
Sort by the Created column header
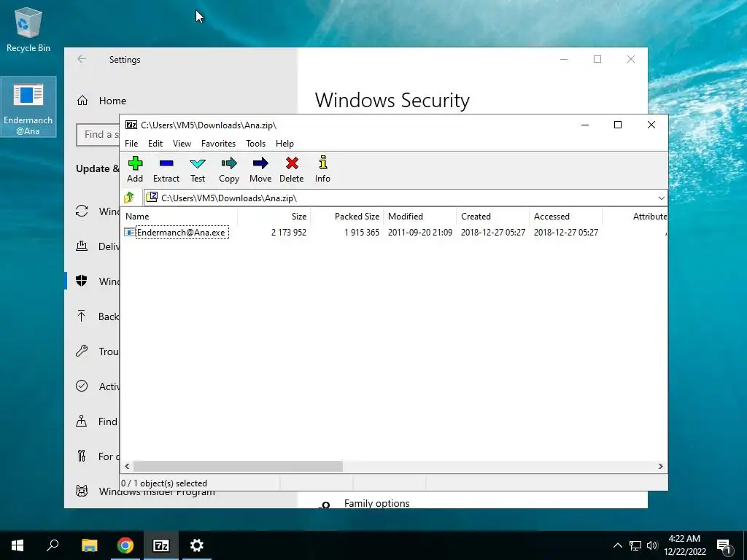click(x=492, y=216)
